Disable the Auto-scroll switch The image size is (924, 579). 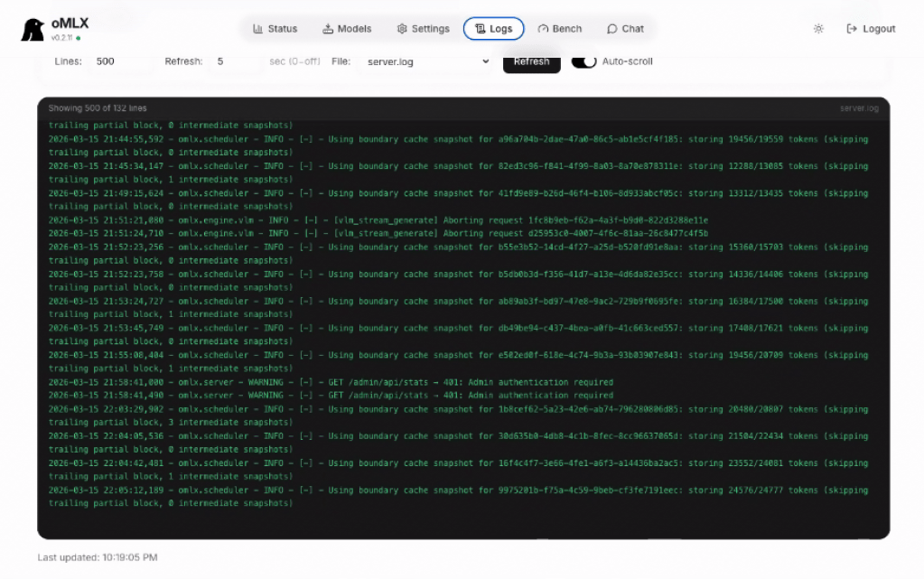pyautogui.click(x=584, y=61)
